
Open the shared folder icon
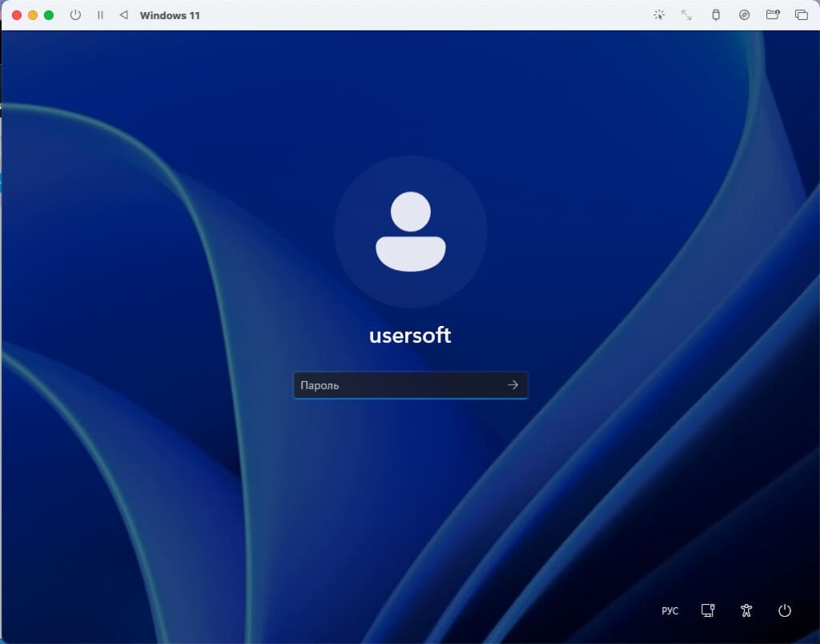pyautogui.click(x=772, y=15)
